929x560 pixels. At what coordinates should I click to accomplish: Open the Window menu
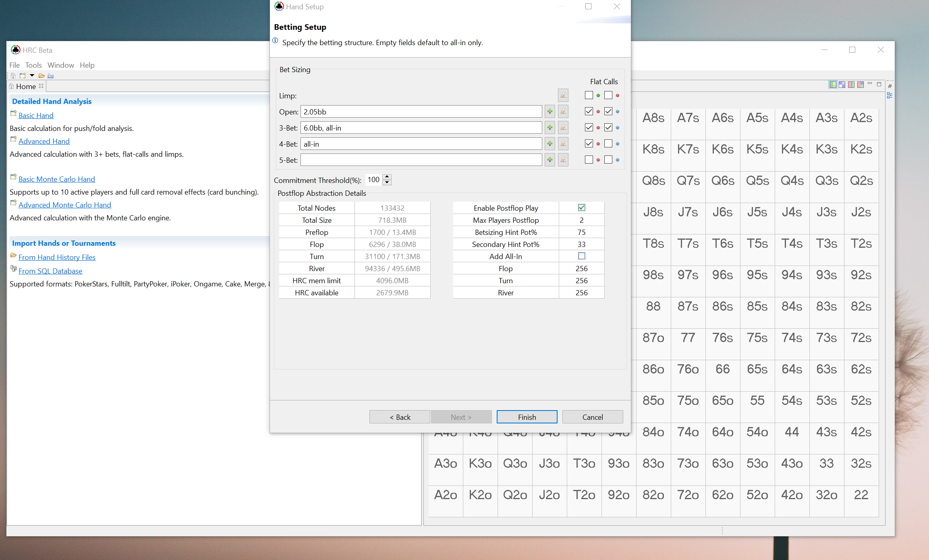60,65
